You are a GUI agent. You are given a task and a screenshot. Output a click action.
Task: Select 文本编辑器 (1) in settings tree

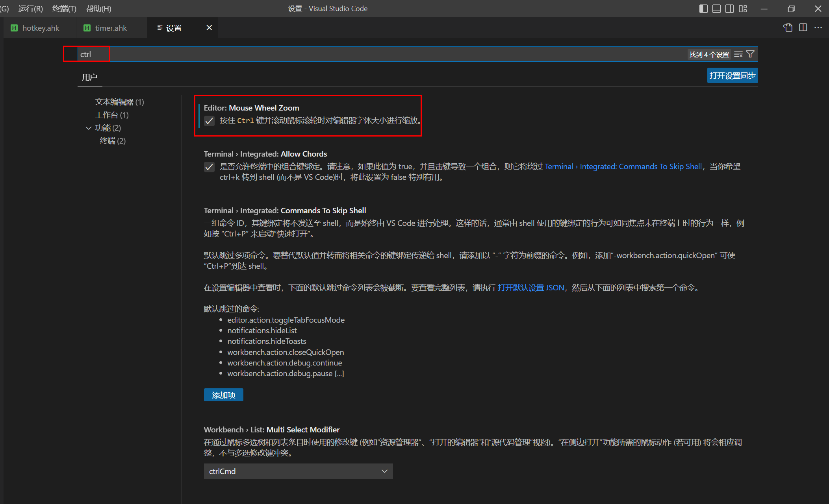(119, 102)
